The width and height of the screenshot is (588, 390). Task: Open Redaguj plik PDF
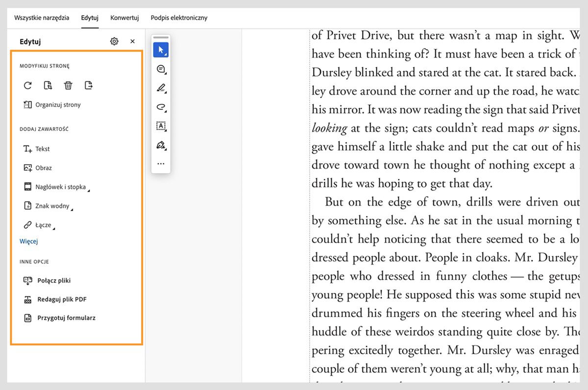tap(55, 299)
